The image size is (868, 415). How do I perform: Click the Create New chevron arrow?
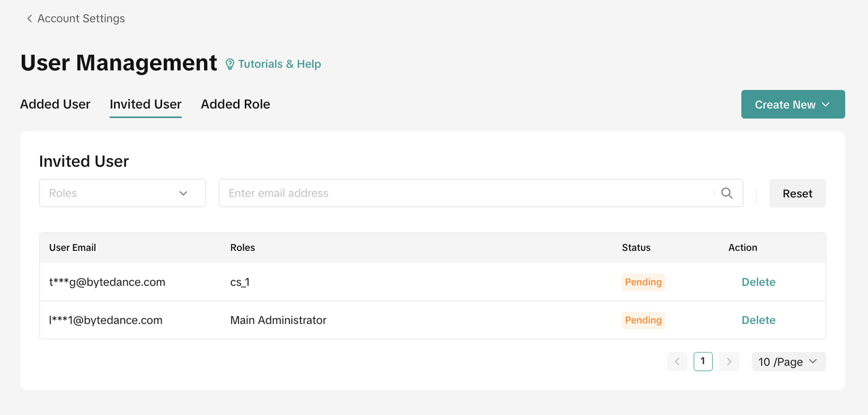826,104
